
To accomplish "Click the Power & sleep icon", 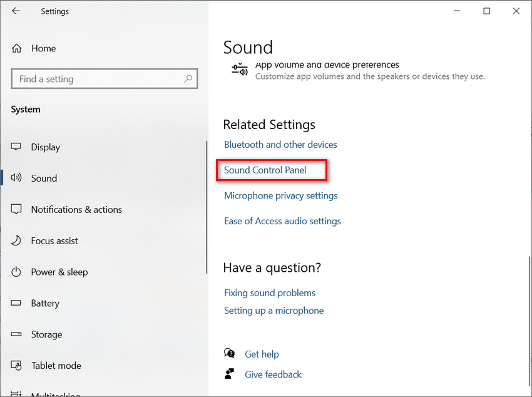I will [17, 272].
